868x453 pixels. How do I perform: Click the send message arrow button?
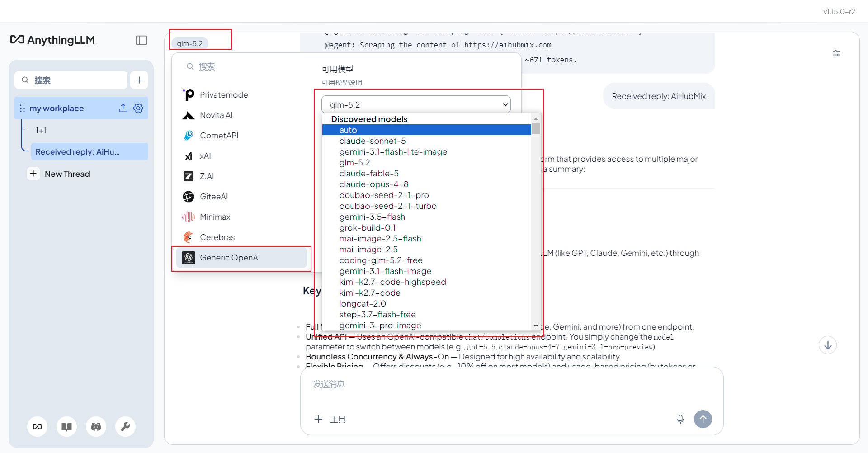click(x=703, y=419)
